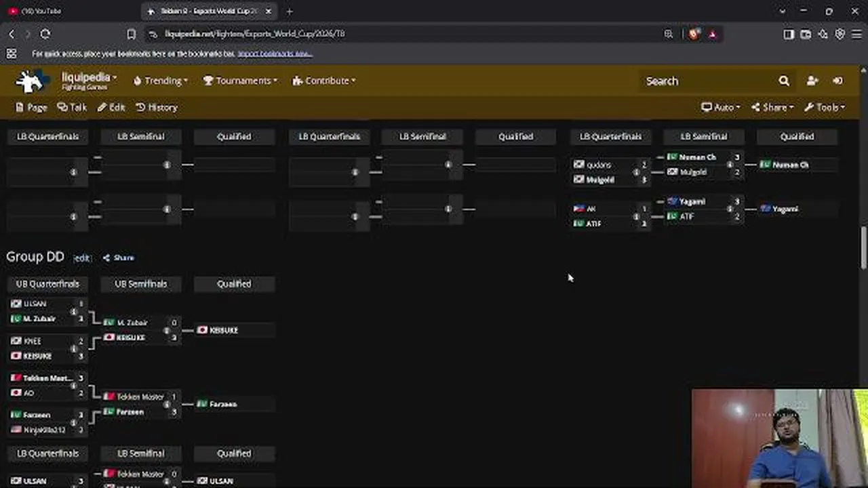Click the "AO" player name
Viewport: 868px width, 488px height.
point(28,393)
